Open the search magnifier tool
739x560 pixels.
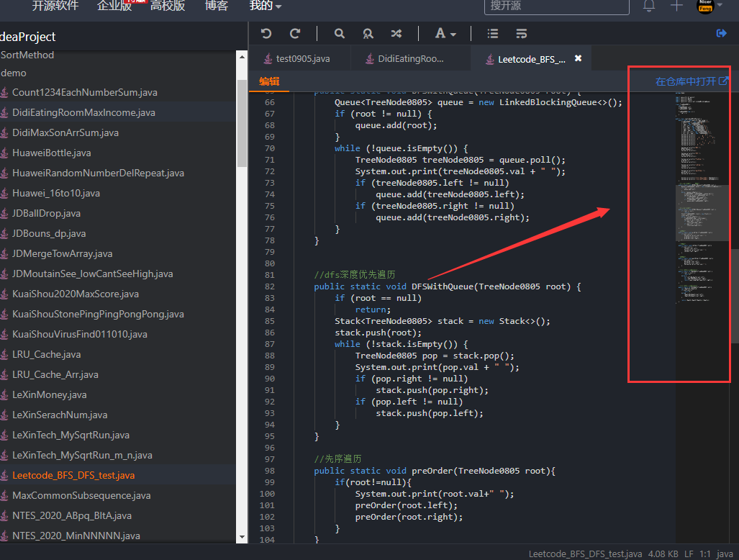340,33
